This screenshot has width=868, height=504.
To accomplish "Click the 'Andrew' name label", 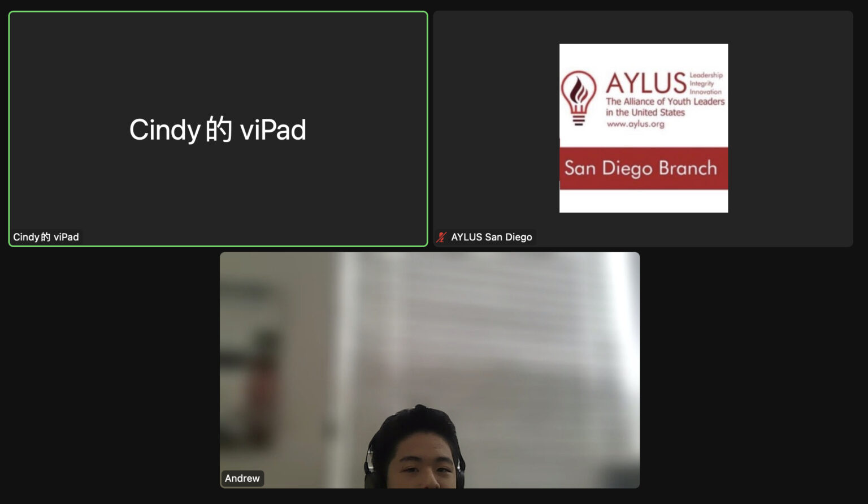I will click(x=242, y=479).
